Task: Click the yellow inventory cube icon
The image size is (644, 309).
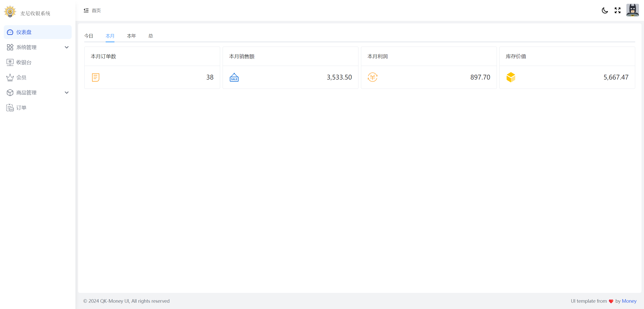Action: click(511, 77)
